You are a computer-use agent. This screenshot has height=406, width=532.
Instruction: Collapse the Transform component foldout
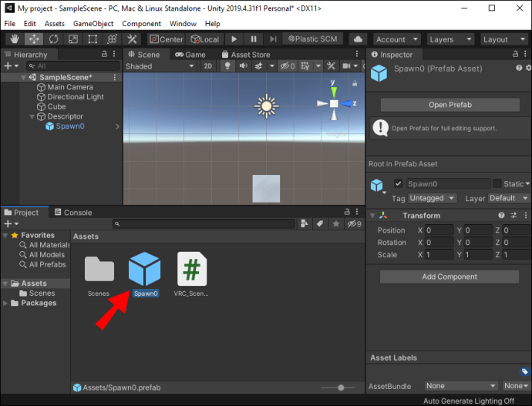(372, 215)
